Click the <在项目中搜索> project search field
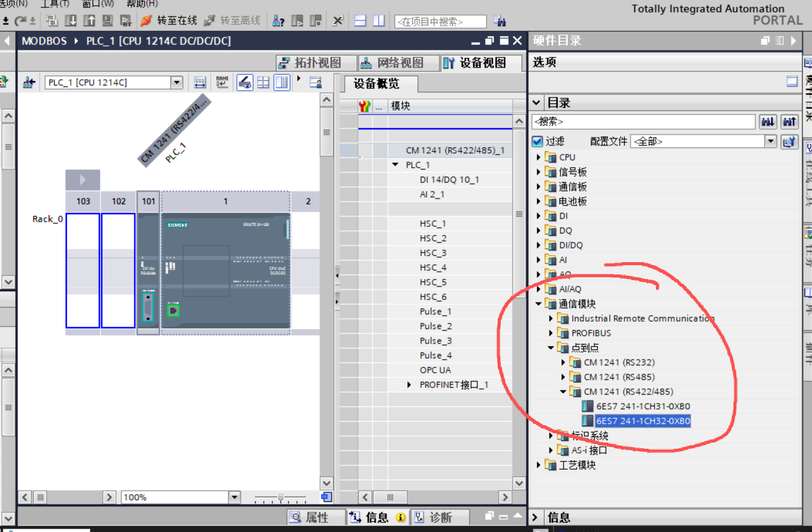This screenshot has width=812, height=532. click(440, 22)
